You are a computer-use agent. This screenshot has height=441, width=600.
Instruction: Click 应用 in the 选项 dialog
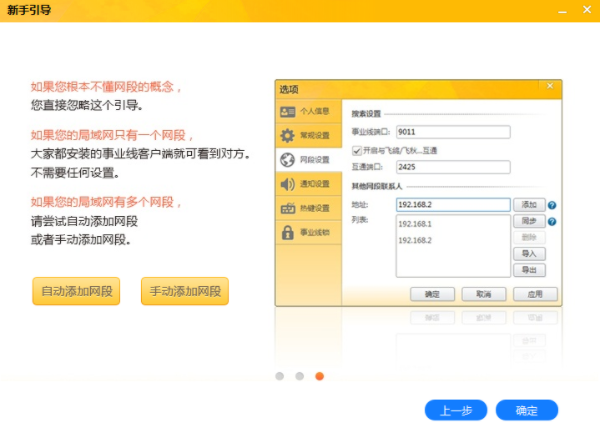click(535, 294)
